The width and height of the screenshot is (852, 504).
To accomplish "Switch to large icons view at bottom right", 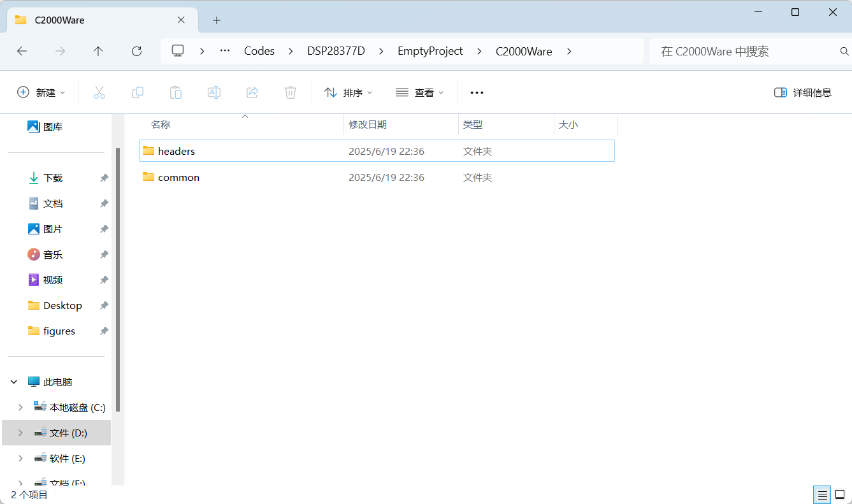I will point(839,494).
